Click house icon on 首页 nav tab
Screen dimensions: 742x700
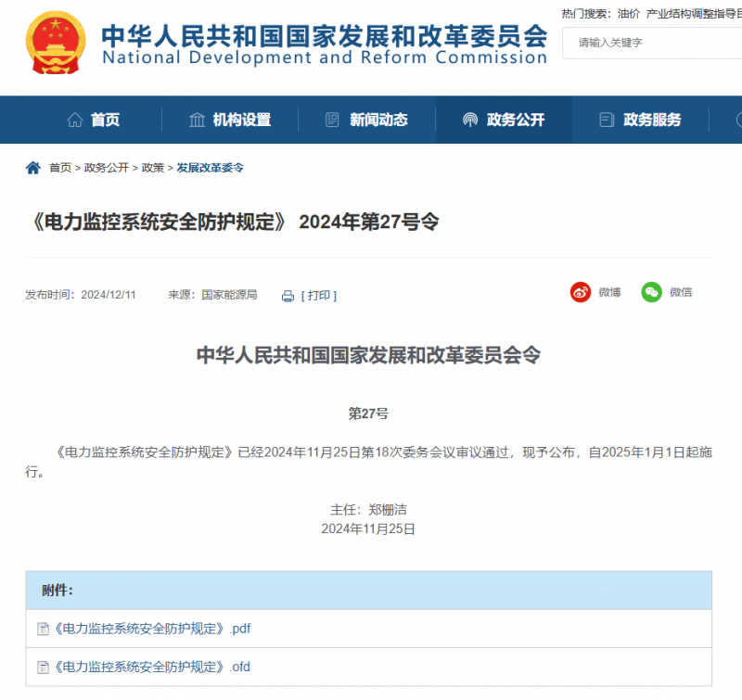point(75,120)
